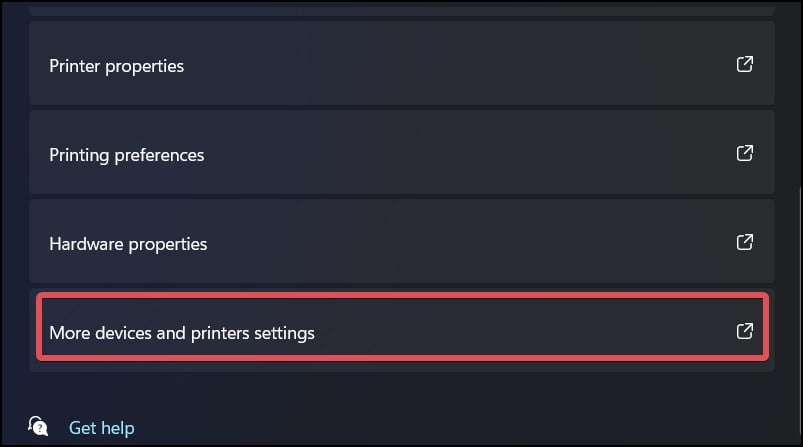The width and height of the screenshot is (803, 447).
Task: Click 'More devices and printers settings' text
Action: pos(182,333)
